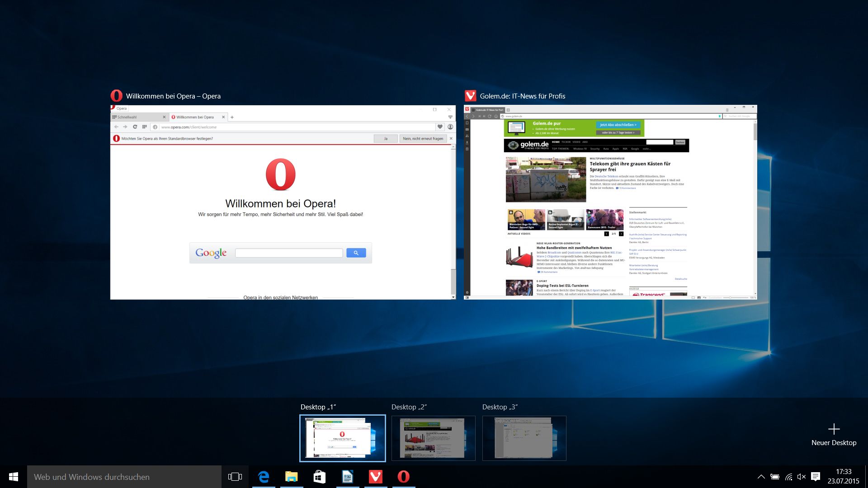
Task: Click the home icon in Vivaldi
Action: click(x=496, y=116)
